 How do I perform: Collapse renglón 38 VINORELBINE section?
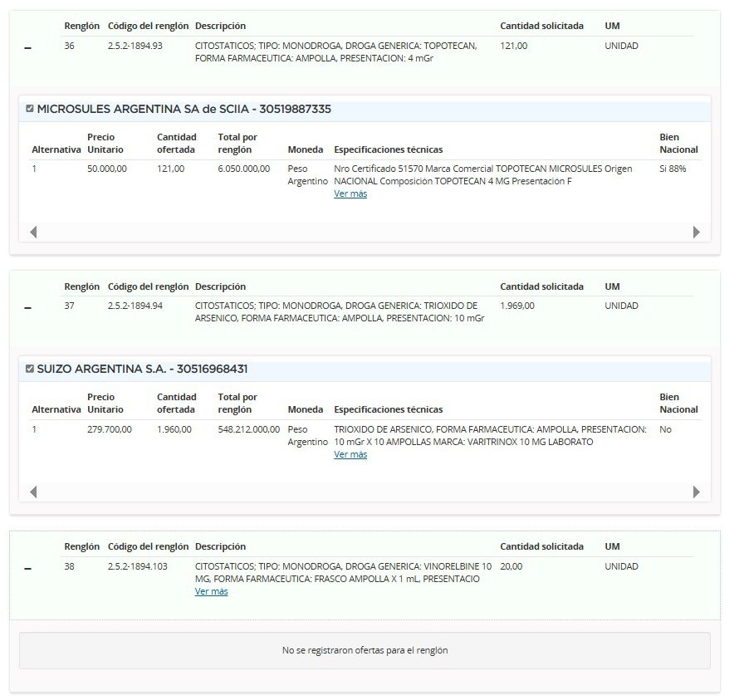pyautogui.click(x=27, y=569)
